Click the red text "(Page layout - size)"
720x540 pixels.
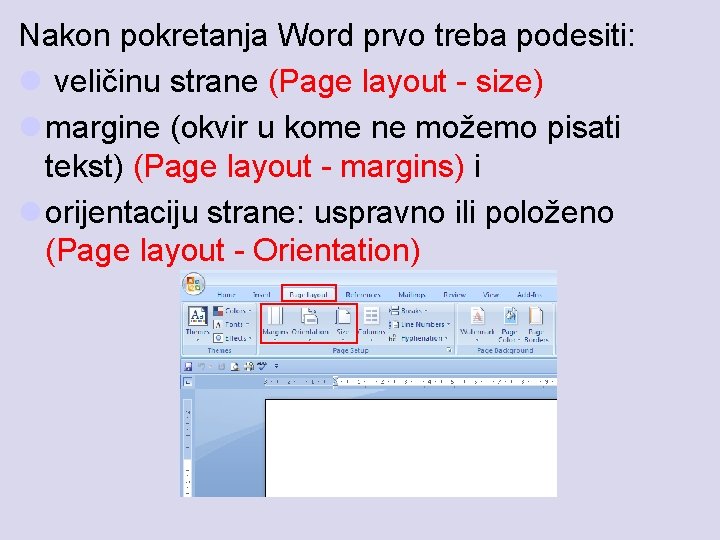406,82
